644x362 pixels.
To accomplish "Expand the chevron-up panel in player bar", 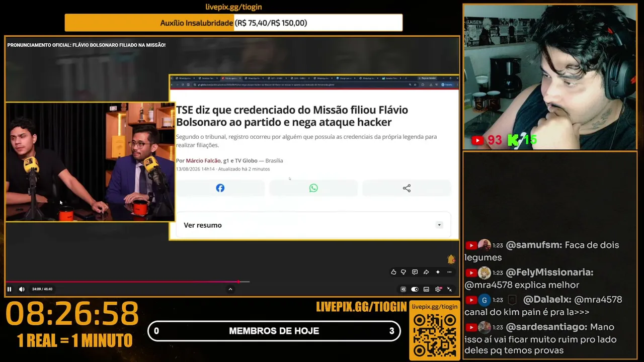I will coord(230,289).
